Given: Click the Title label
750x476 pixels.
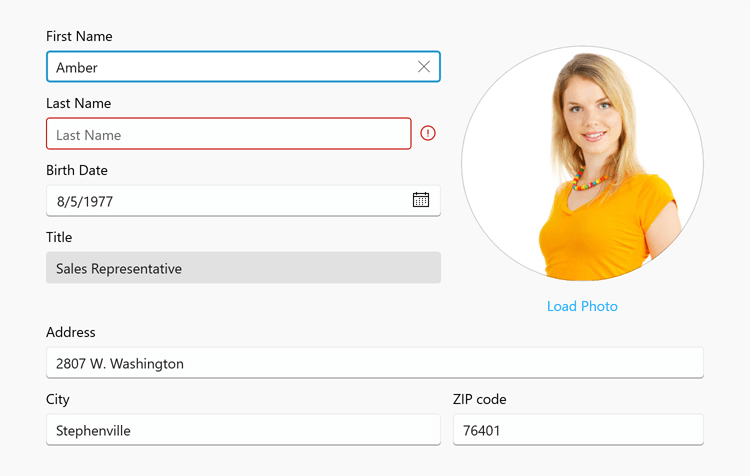Looking at the screenshot, I should [x=59, y=237].
